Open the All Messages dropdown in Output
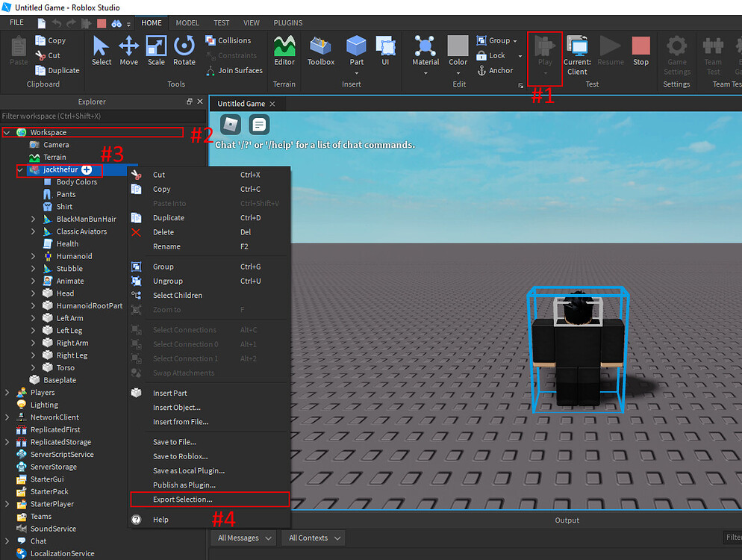The image size is (742, 560). point(243,537)
